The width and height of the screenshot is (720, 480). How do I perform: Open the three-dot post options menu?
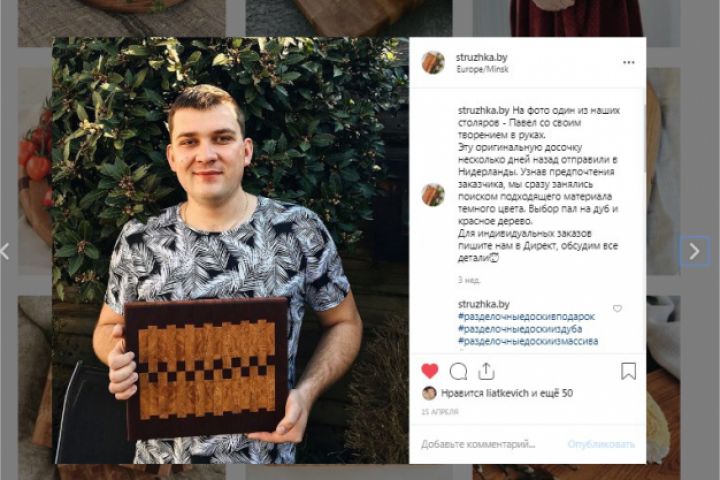(x=629, y=62)
